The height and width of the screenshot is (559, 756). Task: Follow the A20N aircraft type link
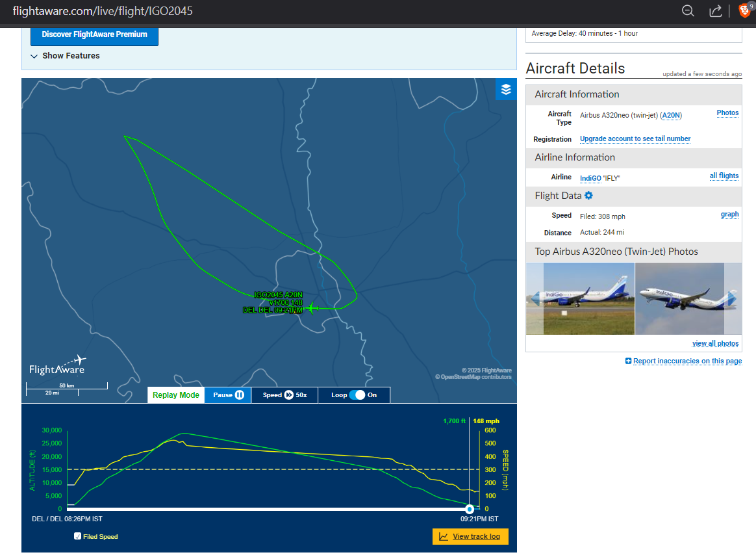tap(671, 115)
